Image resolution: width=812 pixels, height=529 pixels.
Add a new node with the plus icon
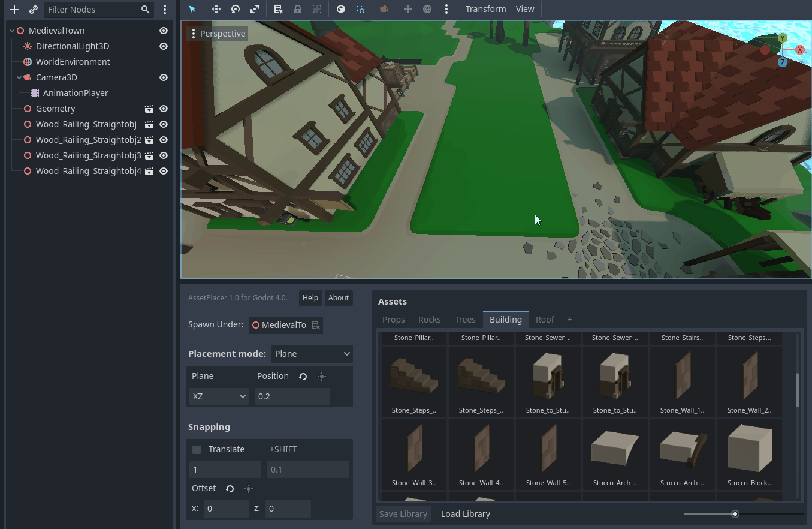click(14, 10)
